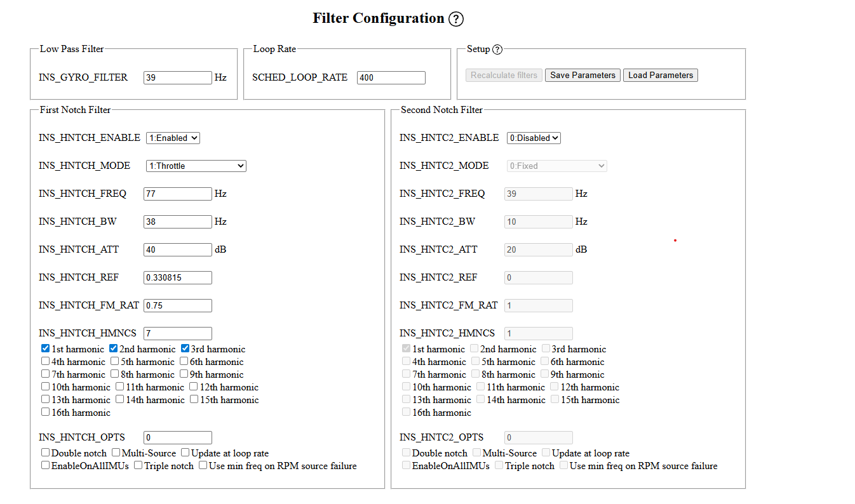
Task: Uncheck 3rd harmonic in First Notch Filter
Action: [185, 348]
